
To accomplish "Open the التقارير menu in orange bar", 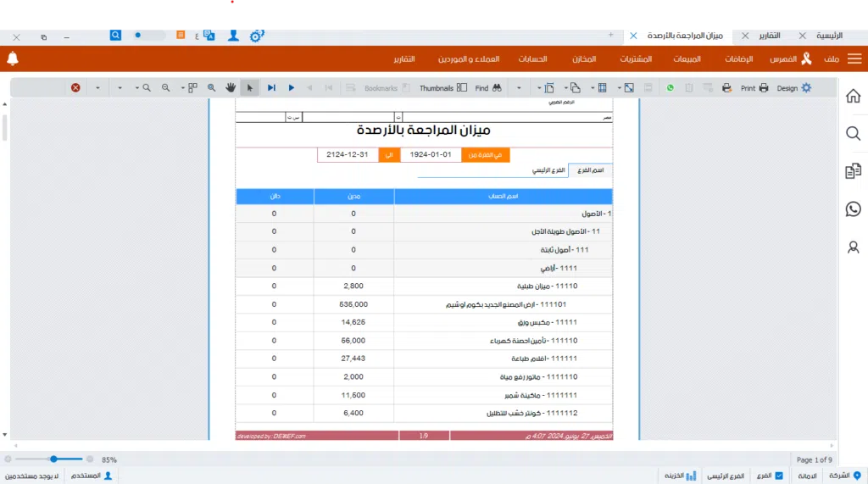I will point(404,58).
